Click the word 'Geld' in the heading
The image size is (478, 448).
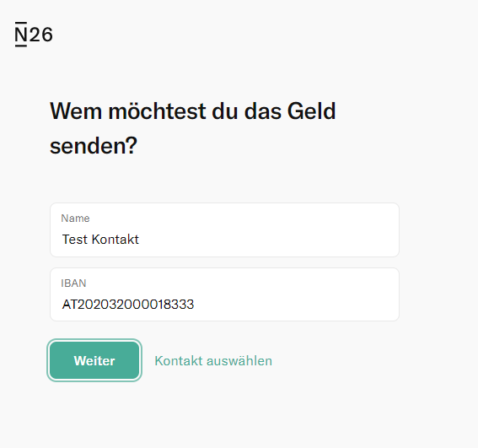click(x=311, y=111)
